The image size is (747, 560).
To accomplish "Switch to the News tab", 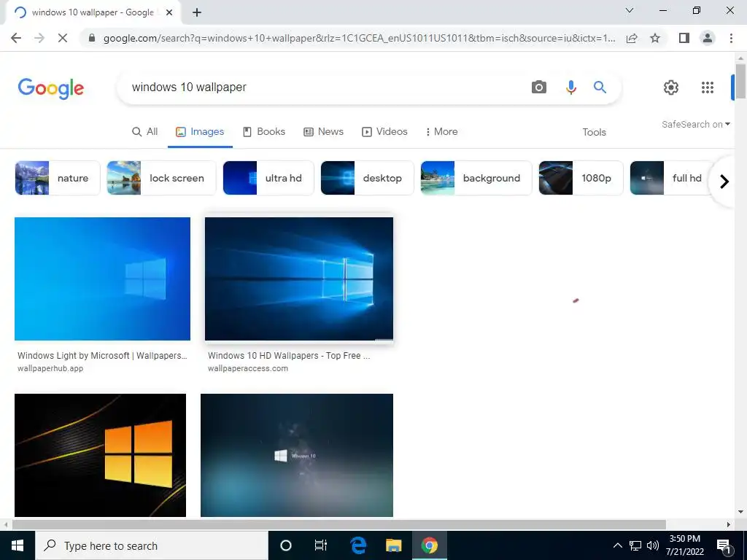I will coord(323,132).
